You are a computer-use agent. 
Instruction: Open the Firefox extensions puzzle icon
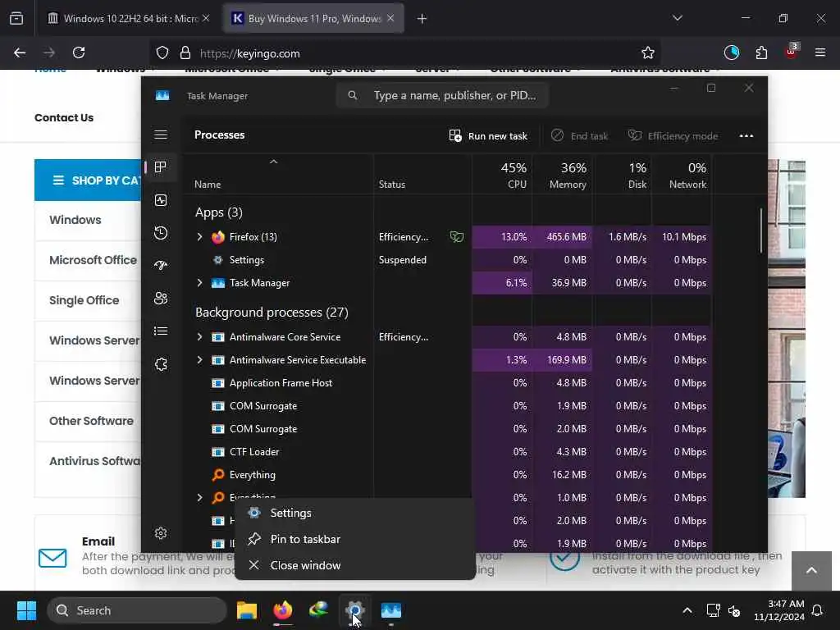(761, 52)
